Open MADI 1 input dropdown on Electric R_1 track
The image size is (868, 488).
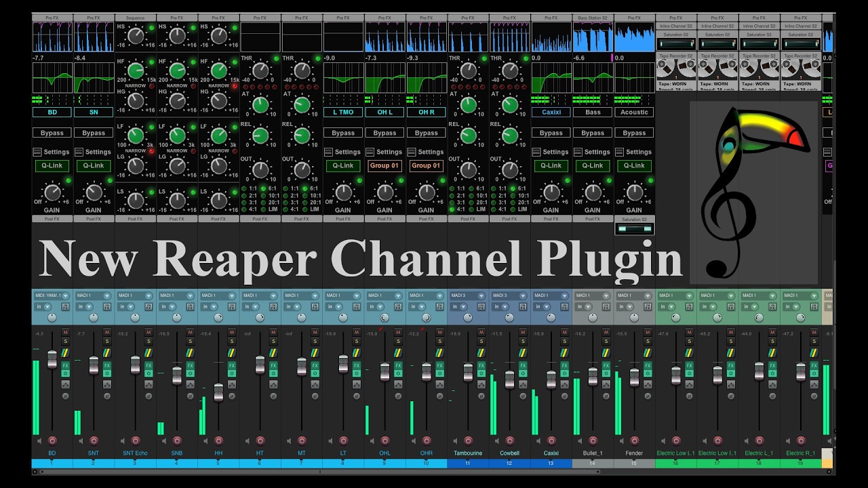pyautogui.click(x=800, y=296)
